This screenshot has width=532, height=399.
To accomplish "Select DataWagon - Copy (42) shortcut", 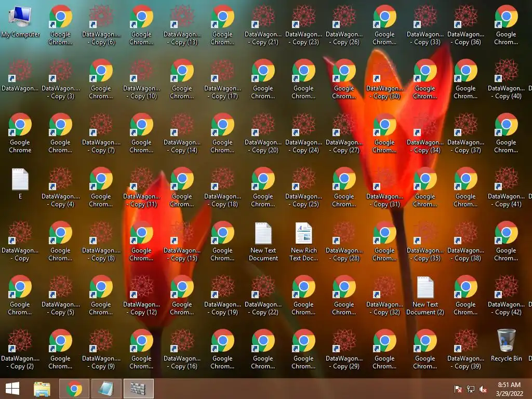I will coord(506,295).
